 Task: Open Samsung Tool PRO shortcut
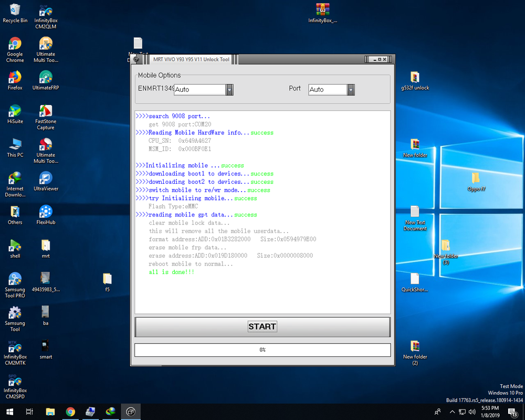coord(15,279)
